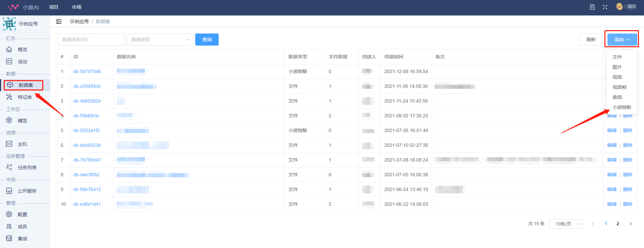The image size is (644, 248).
Task: Go to previous page arrow
Action: pyautogui.click(x=593, y=224)
